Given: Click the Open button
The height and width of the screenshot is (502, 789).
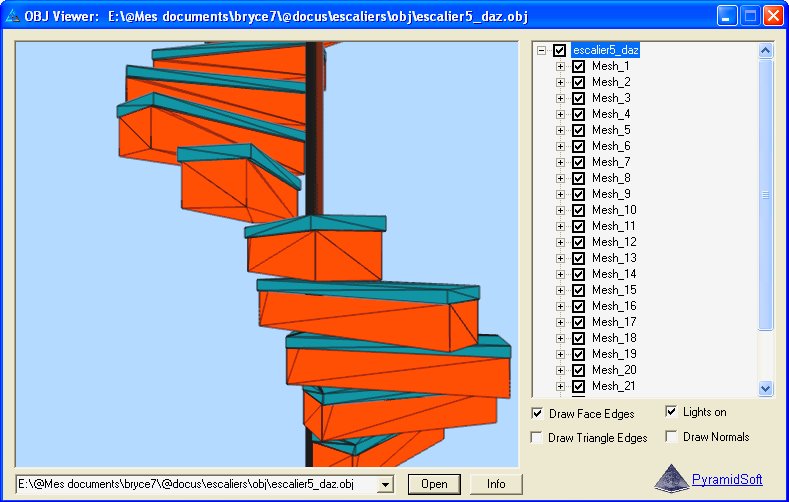Looking at the screenshot, I should pyautogui.click(x=434, y=484).
